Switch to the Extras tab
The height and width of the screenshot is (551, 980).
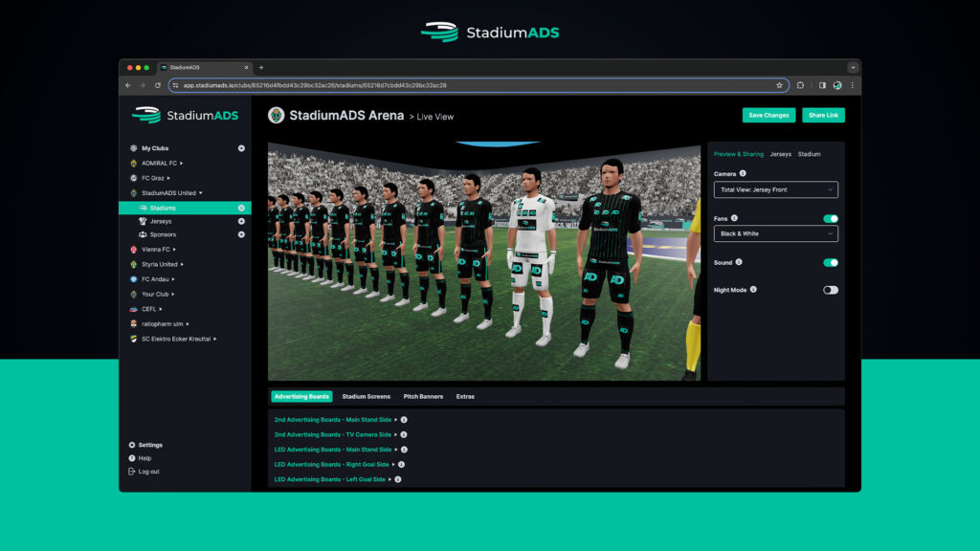click(465, 397)
